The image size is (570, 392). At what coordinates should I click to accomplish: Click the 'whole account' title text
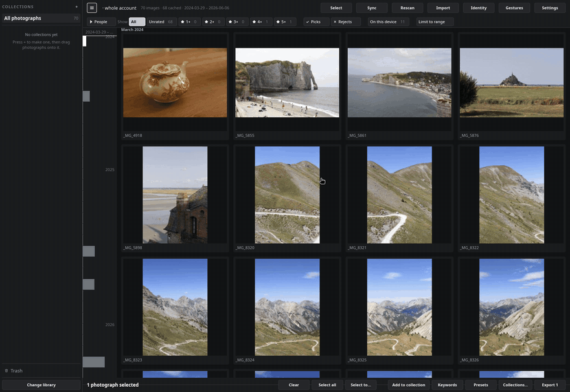pyautogui.click(x=120, y=8)
